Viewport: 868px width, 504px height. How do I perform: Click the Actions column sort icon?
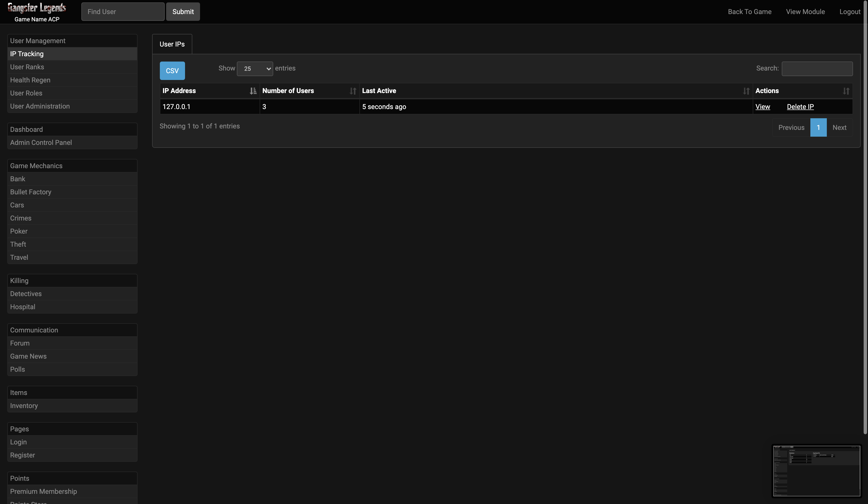(x=846, y=91)
